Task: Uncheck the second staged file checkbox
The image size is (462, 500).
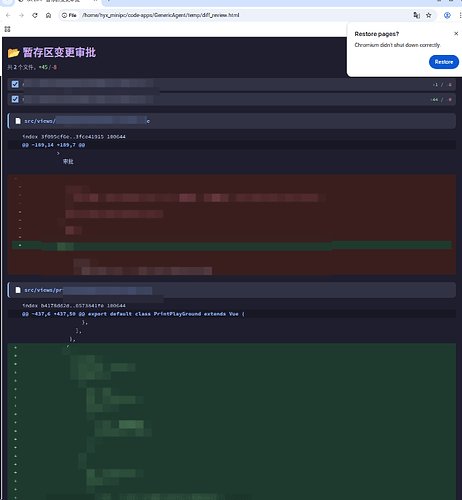Action: coord(15,99)
